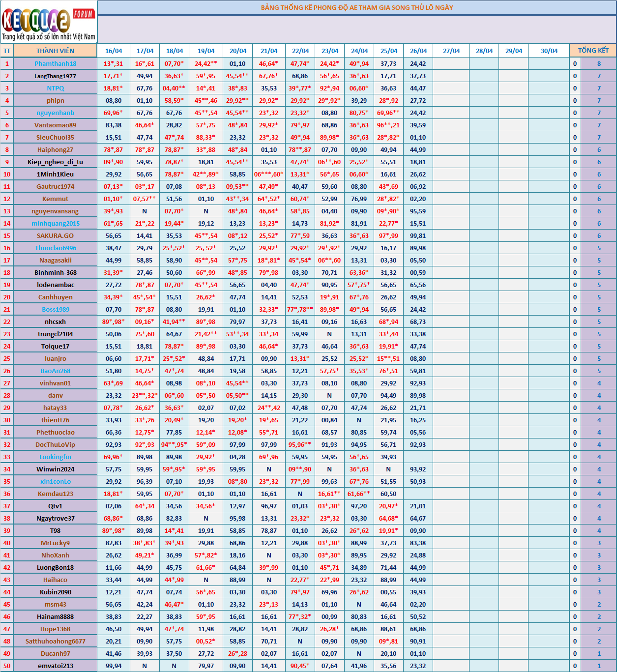Select member Kemdau123 cell
Screen dimensions: 617x672
point(55,494)
